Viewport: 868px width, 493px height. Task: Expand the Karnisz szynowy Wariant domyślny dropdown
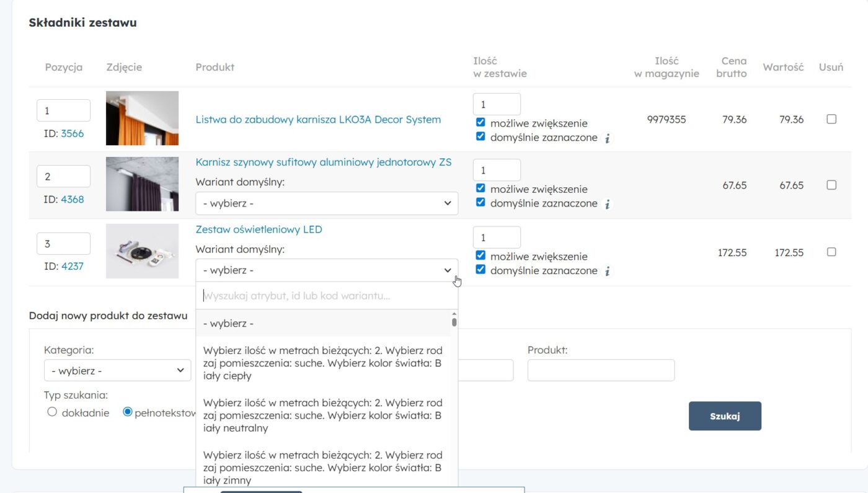[x=327, y=203]
